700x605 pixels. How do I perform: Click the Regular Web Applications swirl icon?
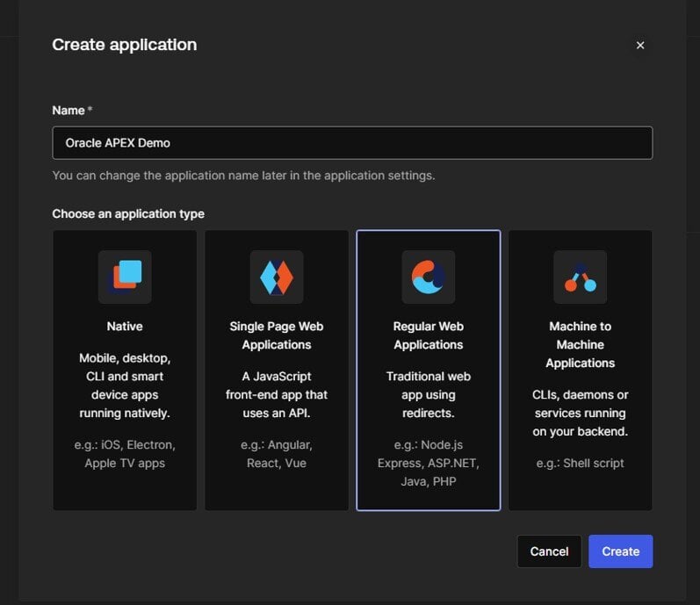pyautogui.click(x=428, y=277)
